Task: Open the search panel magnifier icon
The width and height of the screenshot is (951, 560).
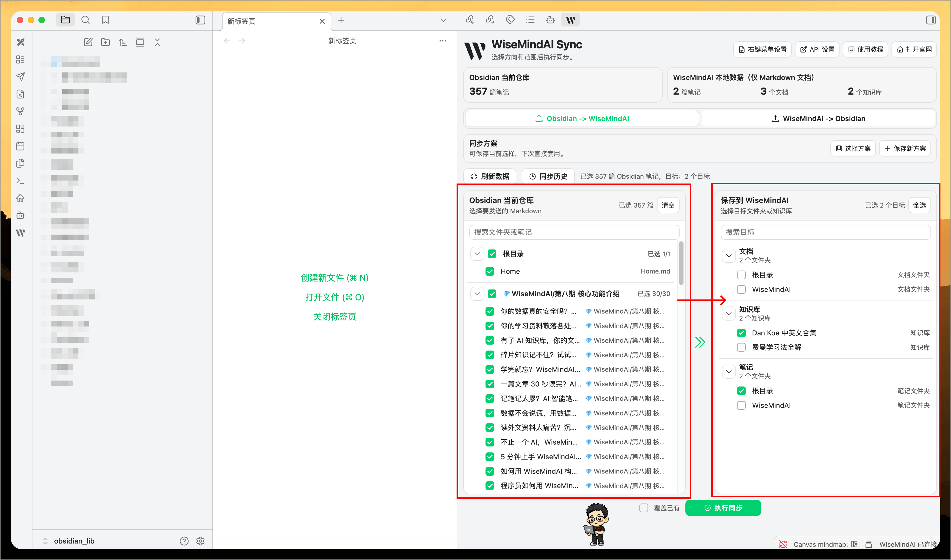Action: [x=85, y=20]
